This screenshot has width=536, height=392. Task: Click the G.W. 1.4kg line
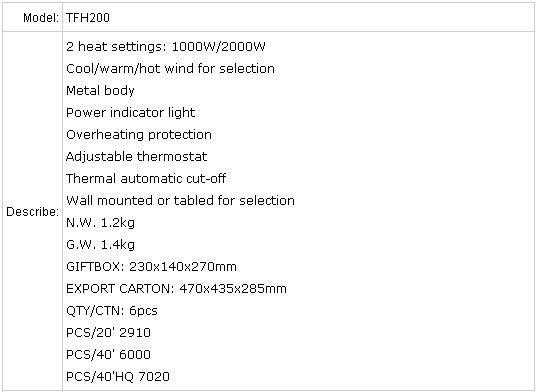tap(100, 245)
